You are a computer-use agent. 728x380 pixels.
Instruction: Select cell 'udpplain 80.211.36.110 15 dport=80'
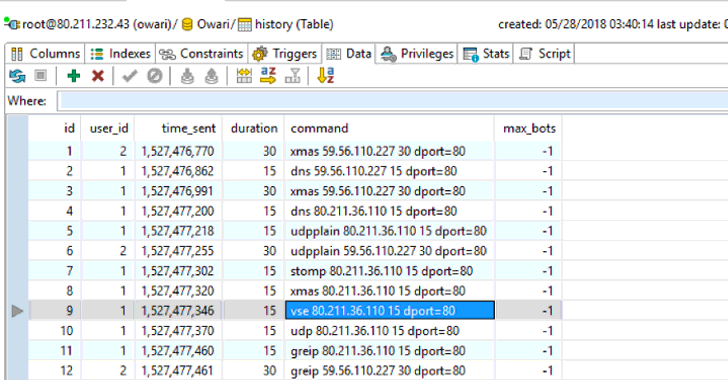click(x=390, y=231)
